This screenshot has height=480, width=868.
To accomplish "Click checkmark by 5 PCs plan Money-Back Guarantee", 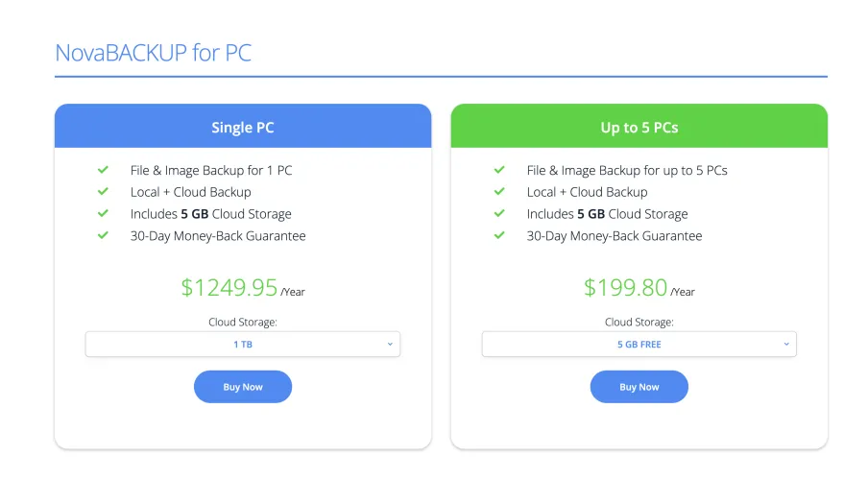I will click(x=499, y=236).
